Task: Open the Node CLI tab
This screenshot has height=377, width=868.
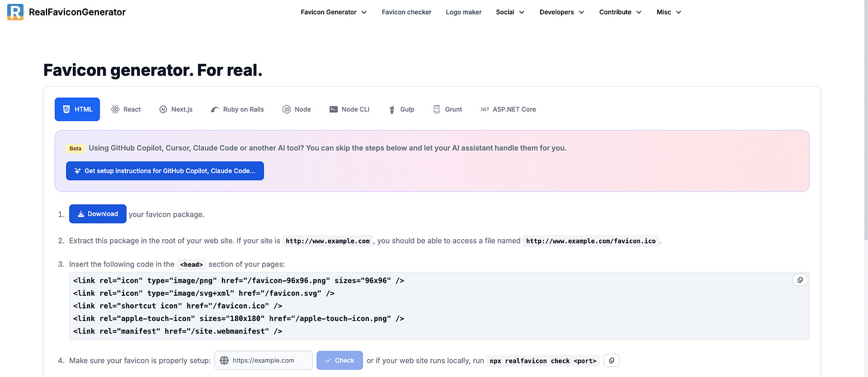Action: pyautogui.click(x=349, y=109)
